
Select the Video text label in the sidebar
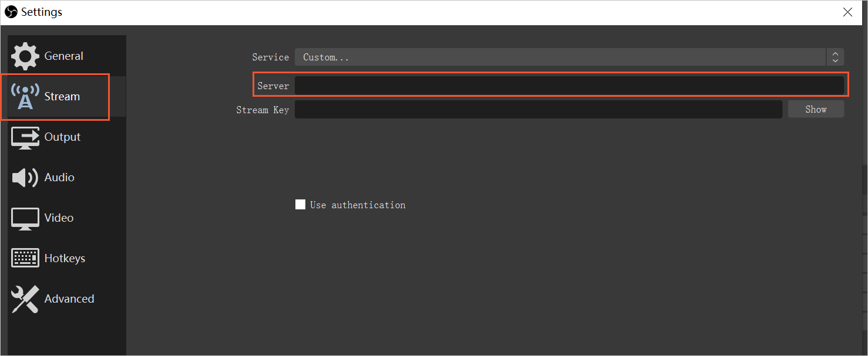pyautogui.click(x=59, y=218)
